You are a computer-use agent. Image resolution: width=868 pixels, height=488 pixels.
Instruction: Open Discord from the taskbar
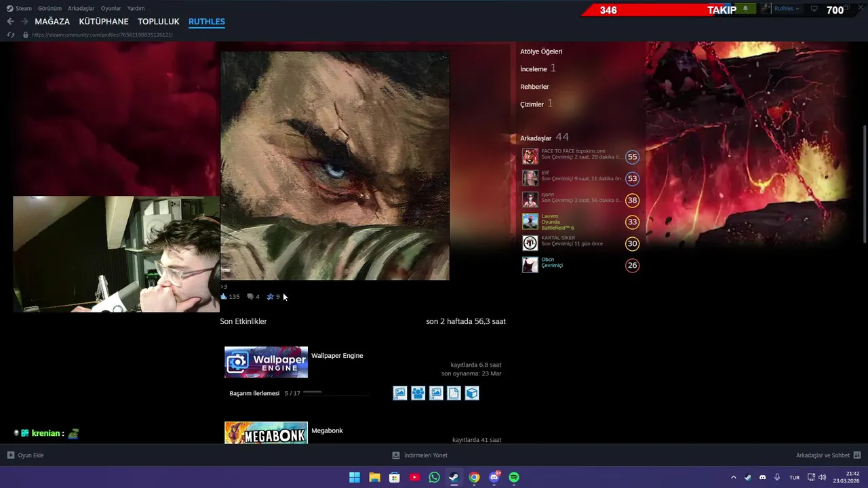494,477
